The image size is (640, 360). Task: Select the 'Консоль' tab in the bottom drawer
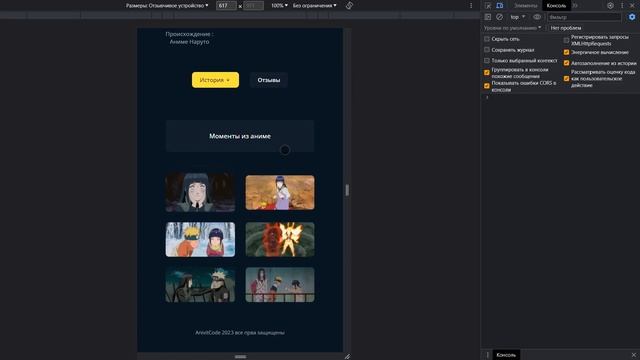(506, 355)
